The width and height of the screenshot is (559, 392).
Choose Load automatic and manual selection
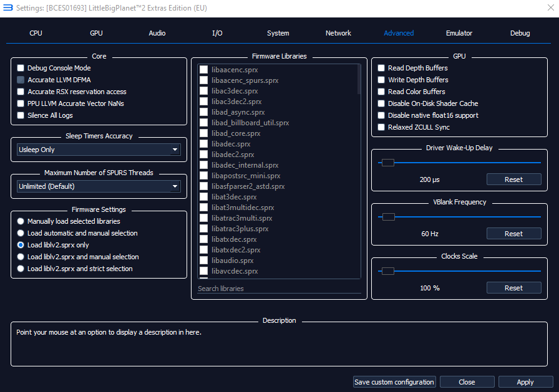click(x=21, y=233)
